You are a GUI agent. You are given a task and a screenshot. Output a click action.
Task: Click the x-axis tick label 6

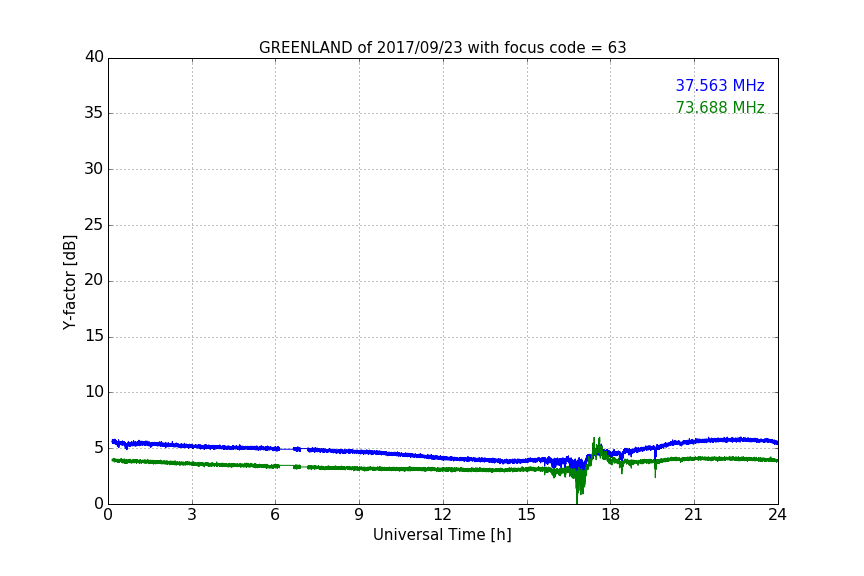click(x=275, y=515)
